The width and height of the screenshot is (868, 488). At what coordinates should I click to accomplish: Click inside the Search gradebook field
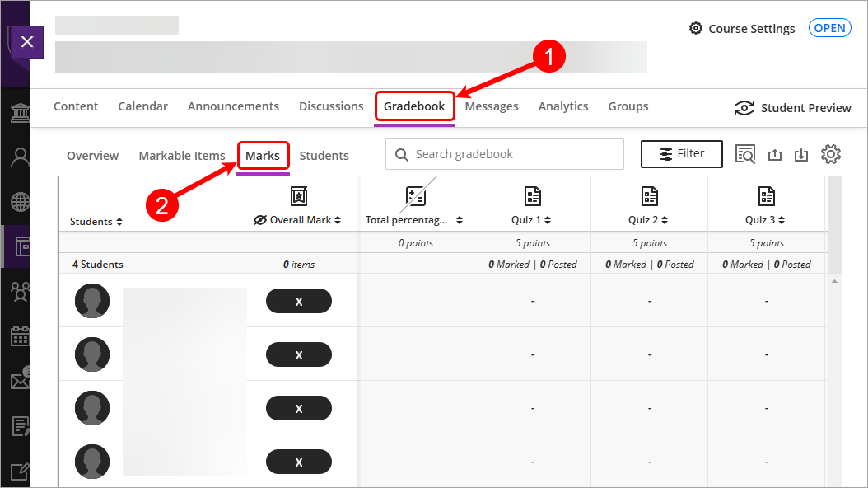(503, 153)
